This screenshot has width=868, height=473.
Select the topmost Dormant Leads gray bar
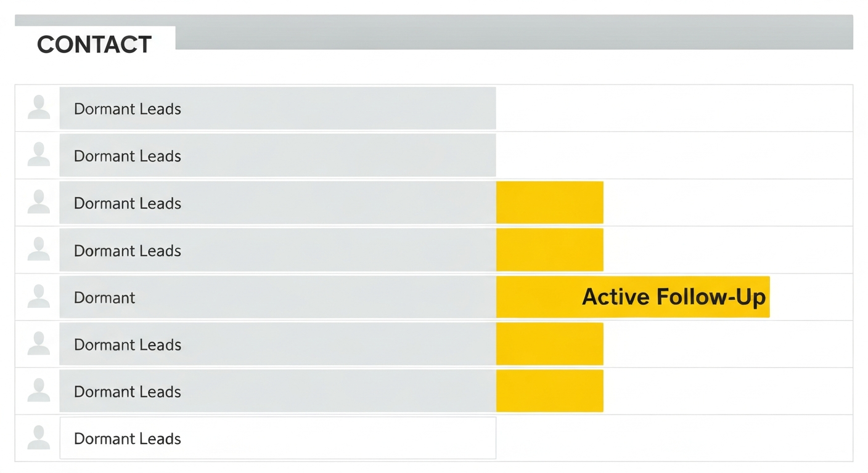pos(277,108)
